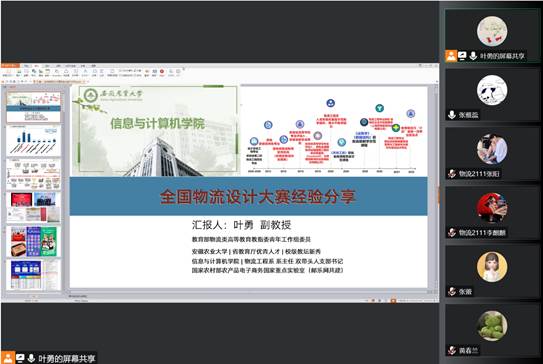The image size is (543, 364).
Task: Select the sixth slide thumbnail with the blue table
Action: [34, 275]
